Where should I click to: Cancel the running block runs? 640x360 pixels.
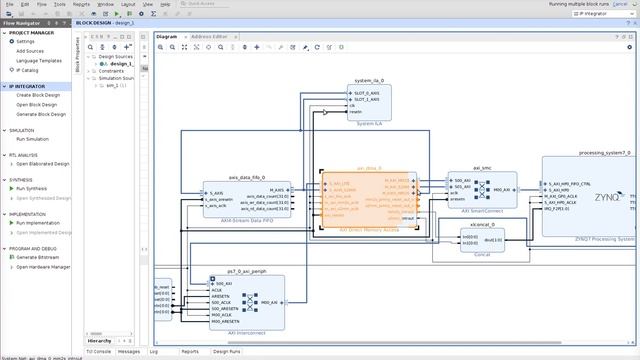(620, 4)
